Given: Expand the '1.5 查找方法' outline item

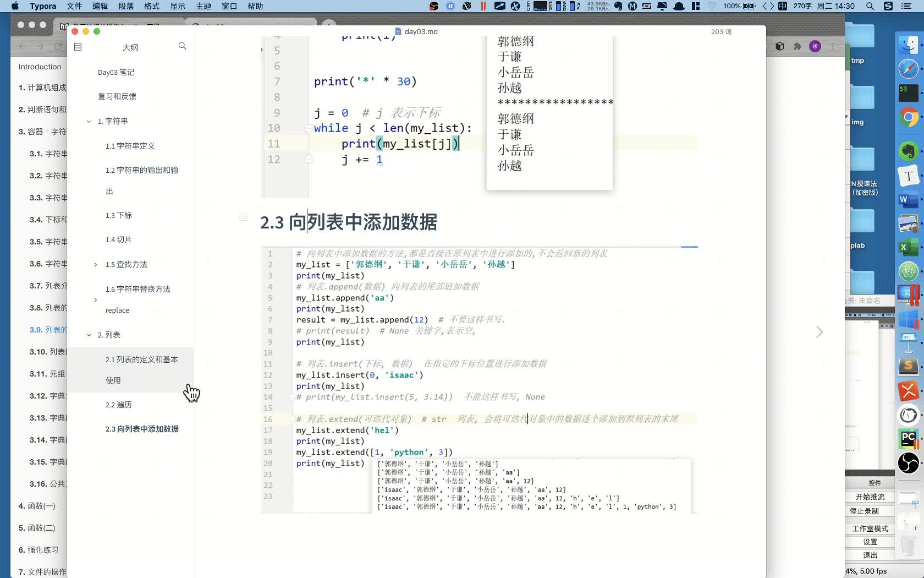Looking at the screenshot, I should (96, 265).
